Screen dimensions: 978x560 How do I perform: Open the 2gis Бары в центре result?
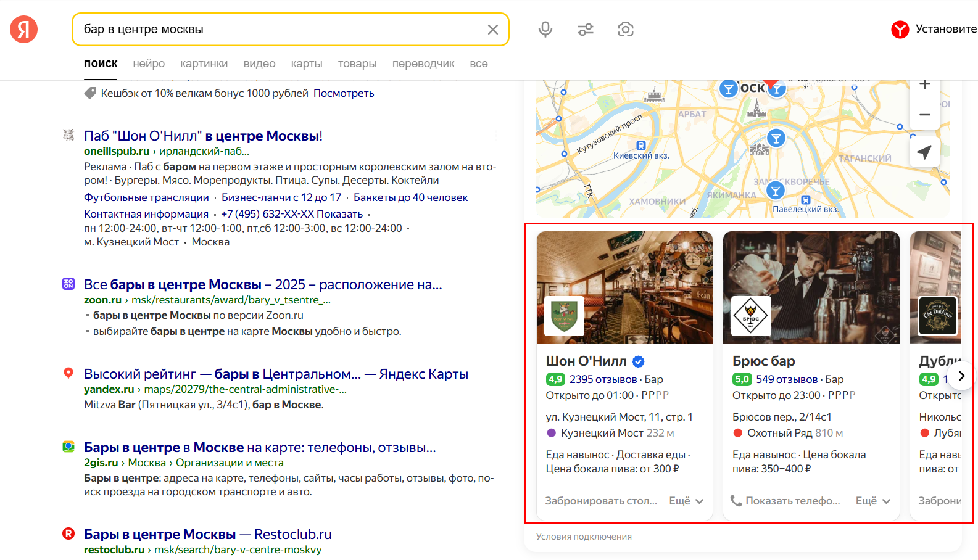pyautogui.click(x=260, y=447)
